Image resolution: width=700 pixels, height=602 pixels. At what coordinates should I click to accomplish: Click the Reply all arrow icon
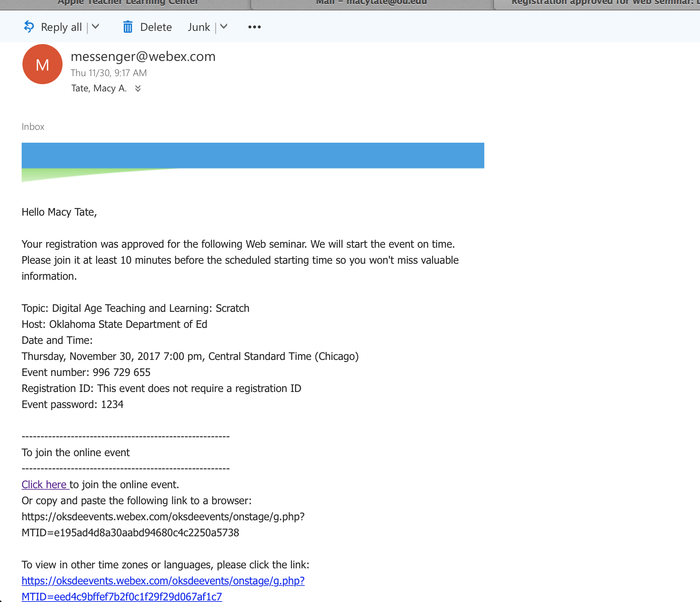tap(29, 27)
